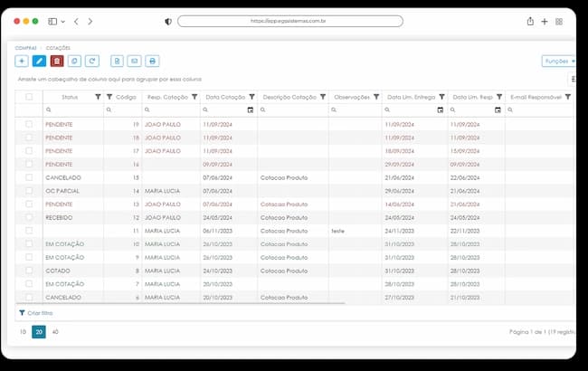This screenshot has width=588, height=371.
Task: Sort by the Data Cotação column header
Action: pyautogui.click(x=225, y=97)
